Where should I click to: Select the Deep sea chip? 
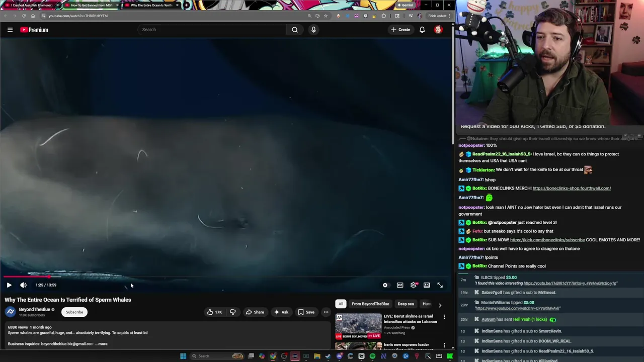[406, 304]
